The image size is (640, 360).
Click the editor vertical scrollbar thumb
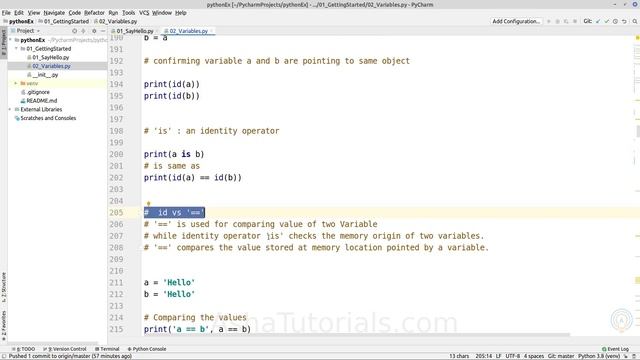(x=638, y=131)
